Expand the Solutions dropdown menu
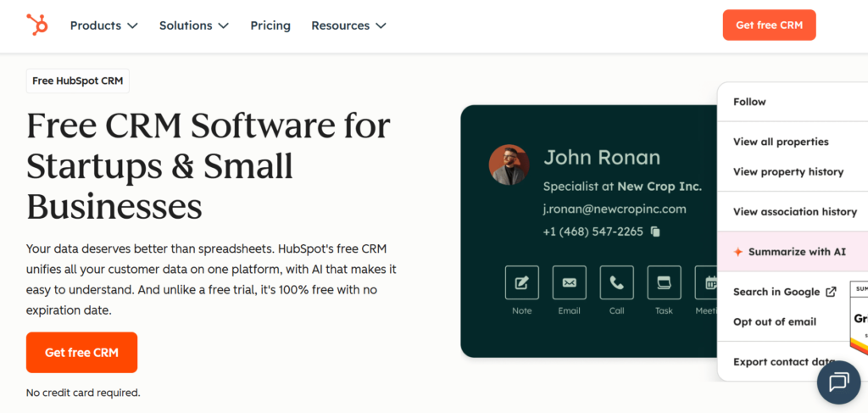 click(194, 25)
